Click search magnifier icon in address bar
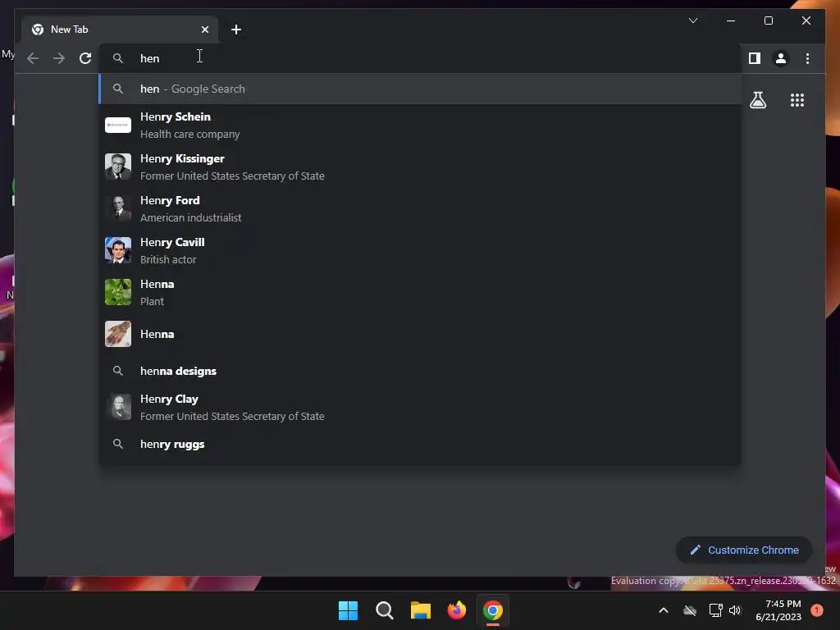Image resolution: width=840 pixels, height=630 pixels. (x=118, y=58)
